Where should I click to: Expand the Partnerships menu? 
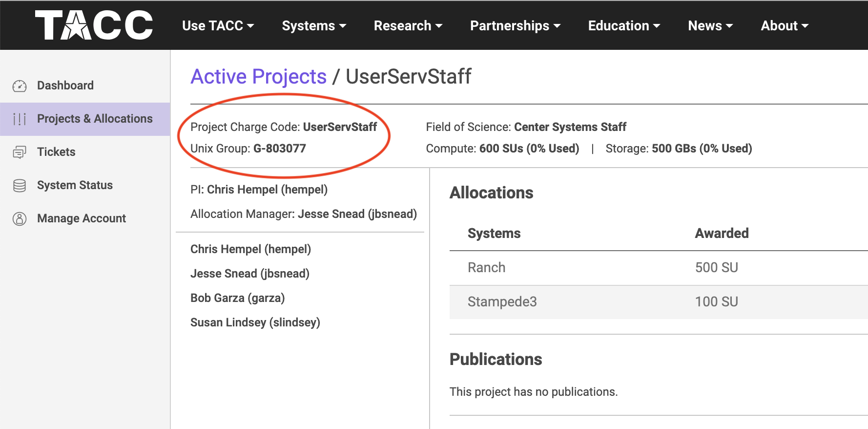(515, 25)
